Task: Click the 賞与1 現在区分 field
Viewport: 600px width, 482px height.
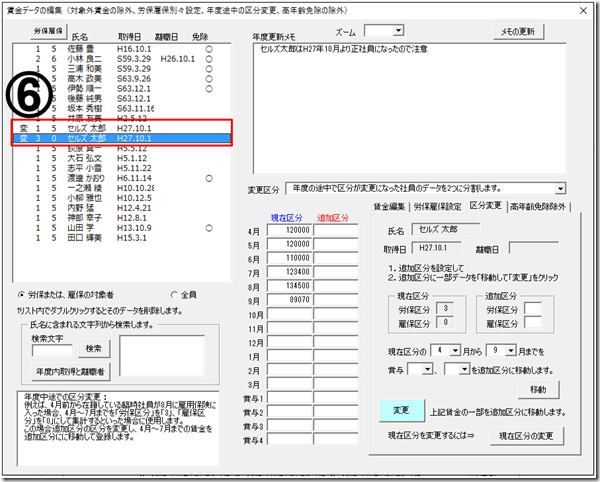Action: pos(290,397)
